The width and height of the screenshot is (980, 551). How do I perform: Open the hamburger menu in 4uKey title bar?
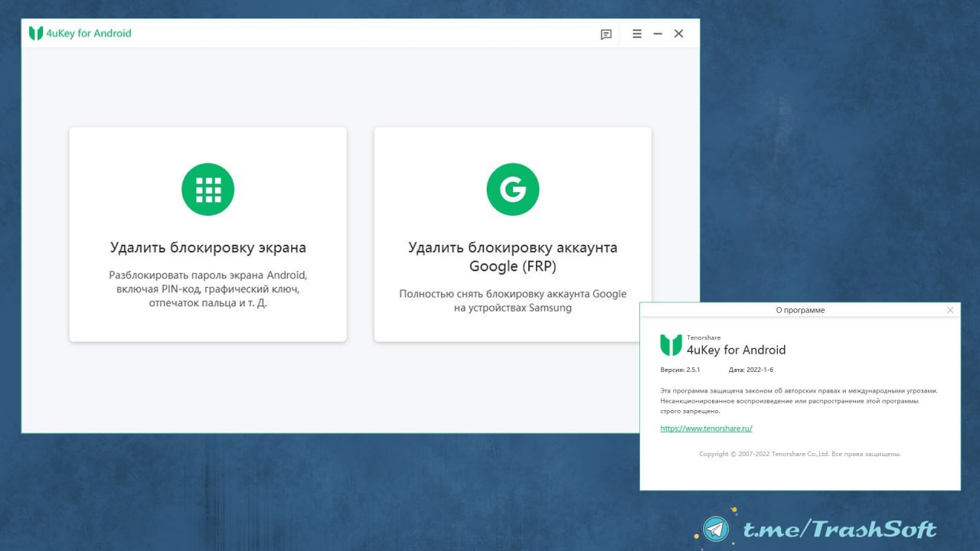(x=637, y=34)
